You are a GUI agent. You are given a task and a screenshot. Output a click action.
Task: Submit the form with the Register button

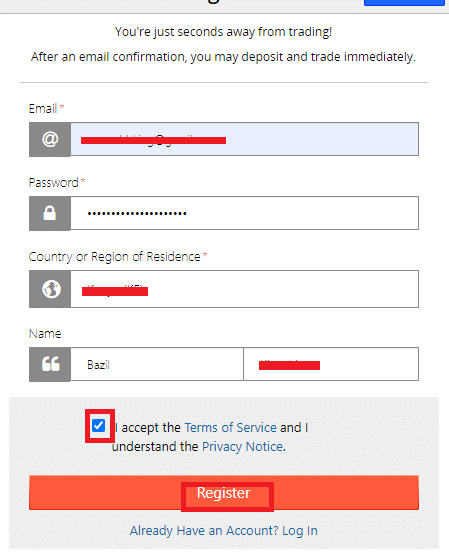[x=224, y=493]
